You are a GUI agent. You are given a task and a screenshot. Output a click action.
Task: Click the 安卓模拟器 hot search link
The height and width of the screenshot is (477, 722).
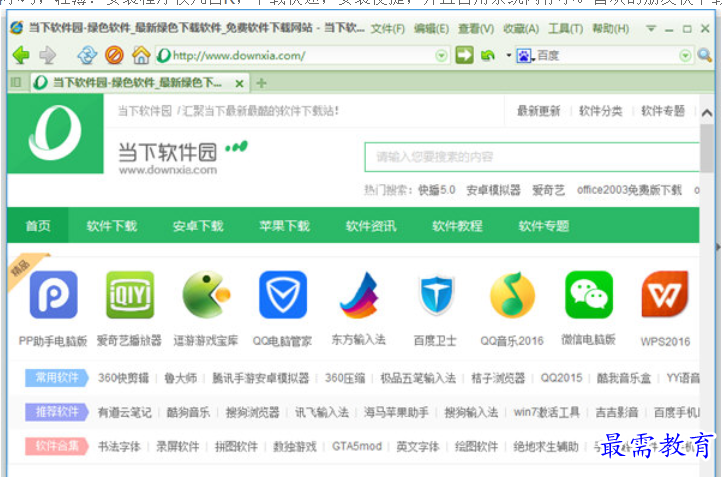pos(494,190)
